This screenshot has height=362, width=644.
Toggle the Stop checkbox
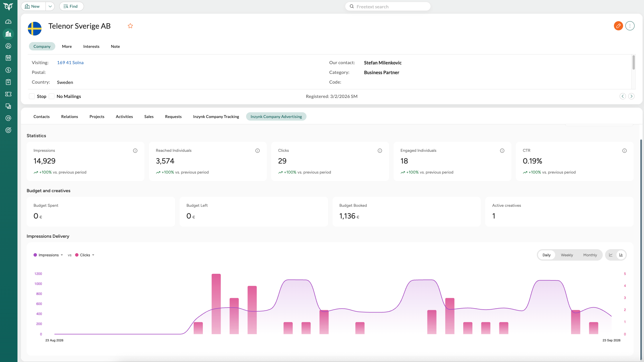tap(32, 96)
